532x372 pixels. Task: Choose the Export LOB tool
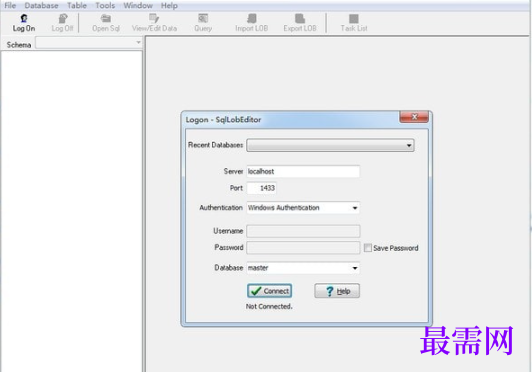pos(300,23)
